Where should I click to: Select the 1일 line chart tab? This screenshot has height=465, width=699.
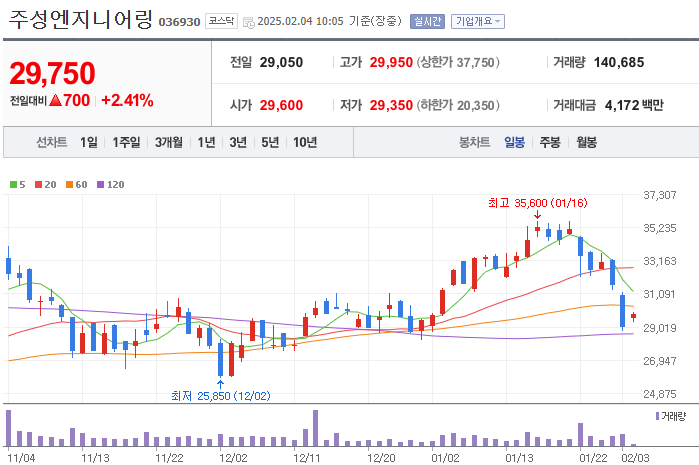(x=89, y=142)
